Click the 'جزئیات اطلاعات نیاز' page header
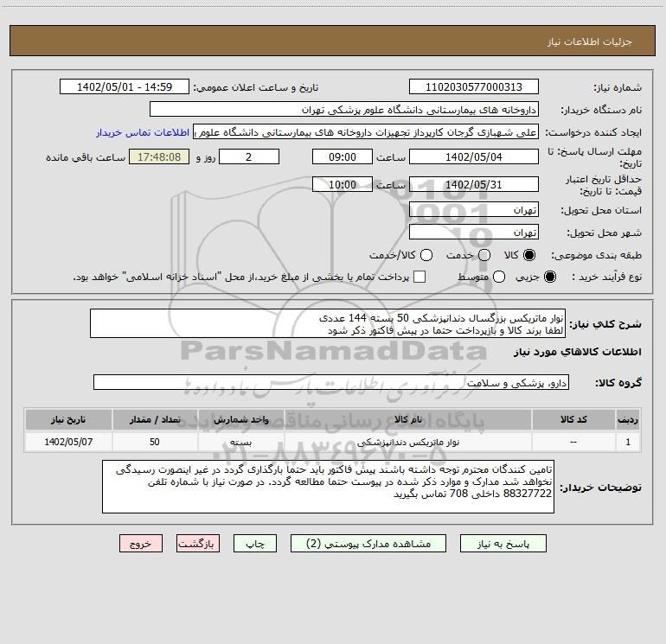This screenshot has height=644, width=666. (x=590, y=41)
